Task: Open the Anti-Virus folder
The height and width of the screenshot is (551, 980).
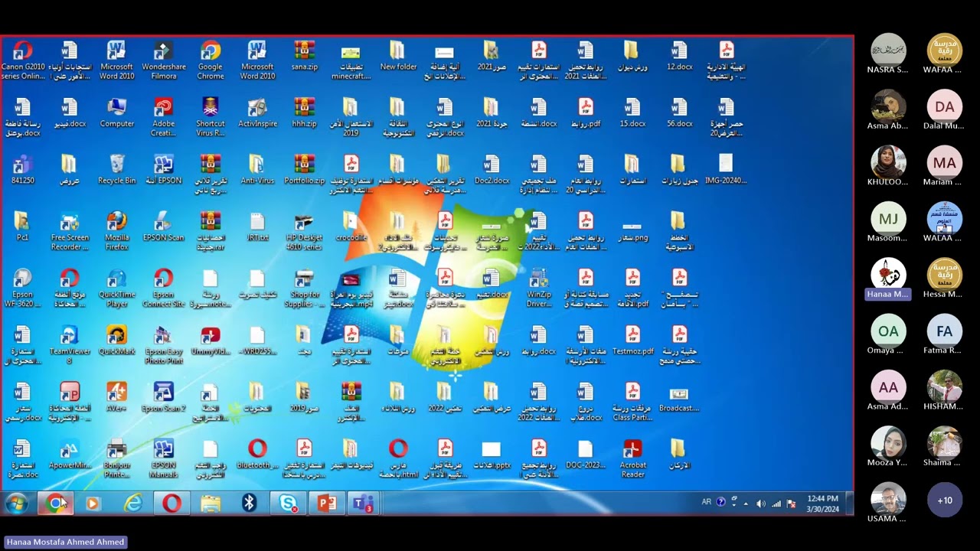Action: click(x=257, y=169)
